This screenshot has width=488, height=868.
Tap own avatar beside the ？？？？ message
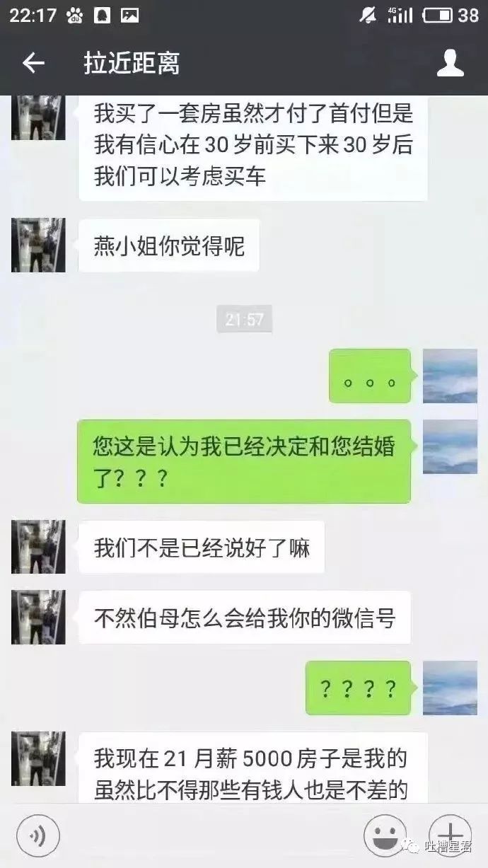(x=450, y=688)
